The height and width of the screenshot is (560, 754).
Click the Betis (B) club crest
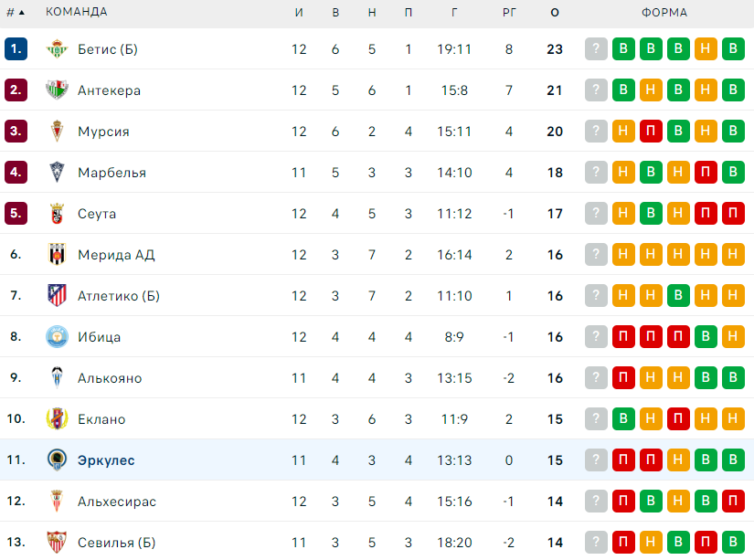tap(57, 49)
